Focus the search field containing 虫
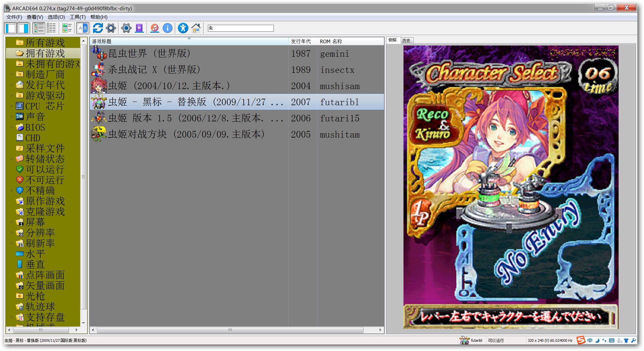 pyautogui.click(x=241, y=28)
